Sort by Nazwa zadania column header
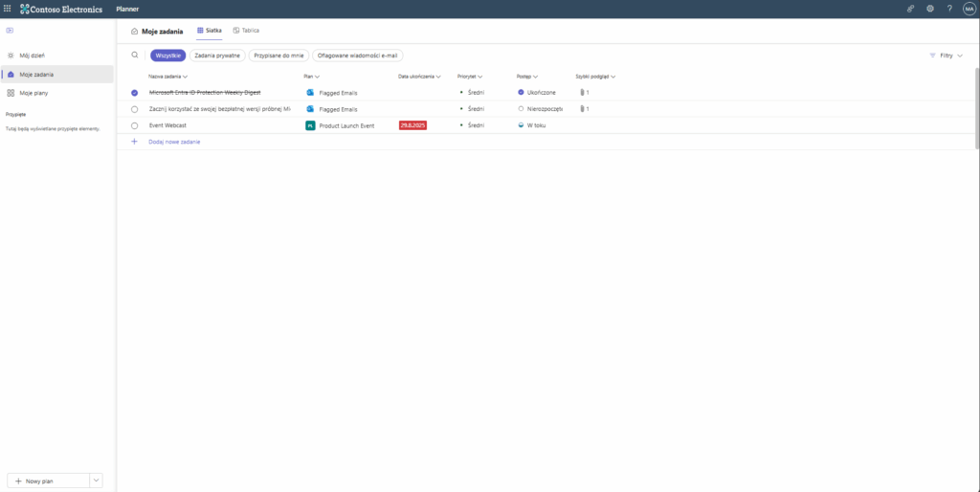Screen dimensions: 980x492 167,76
